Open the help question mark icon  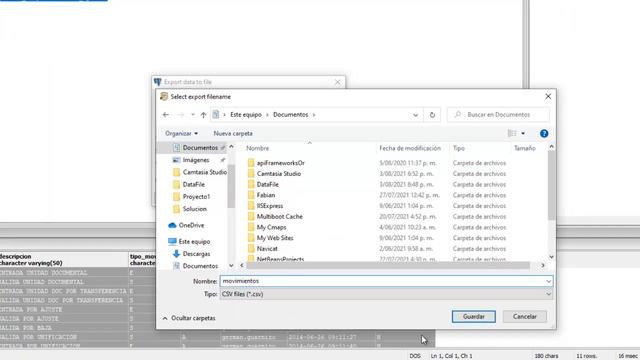(544, 133)
